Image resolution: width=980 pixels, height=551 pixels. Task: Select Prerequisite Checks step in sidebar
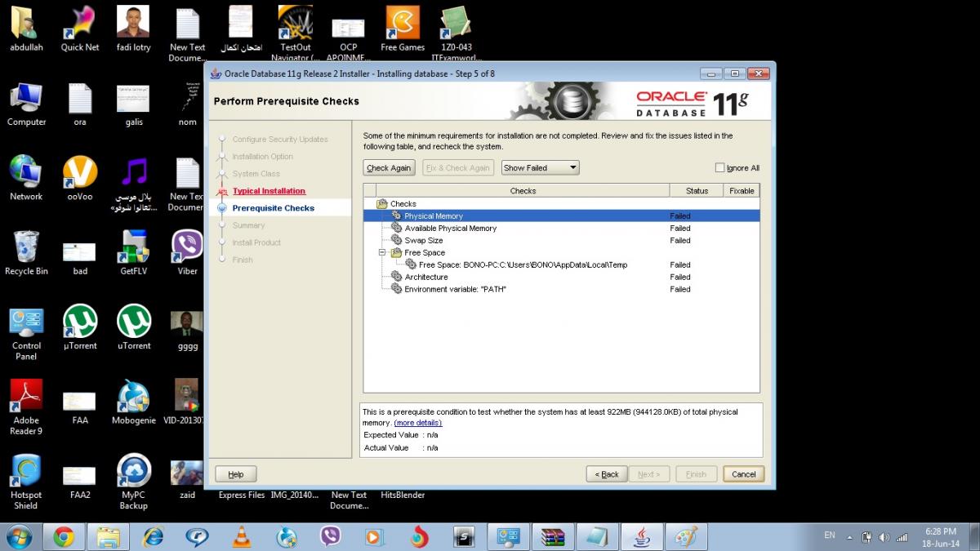click(273, 208)
